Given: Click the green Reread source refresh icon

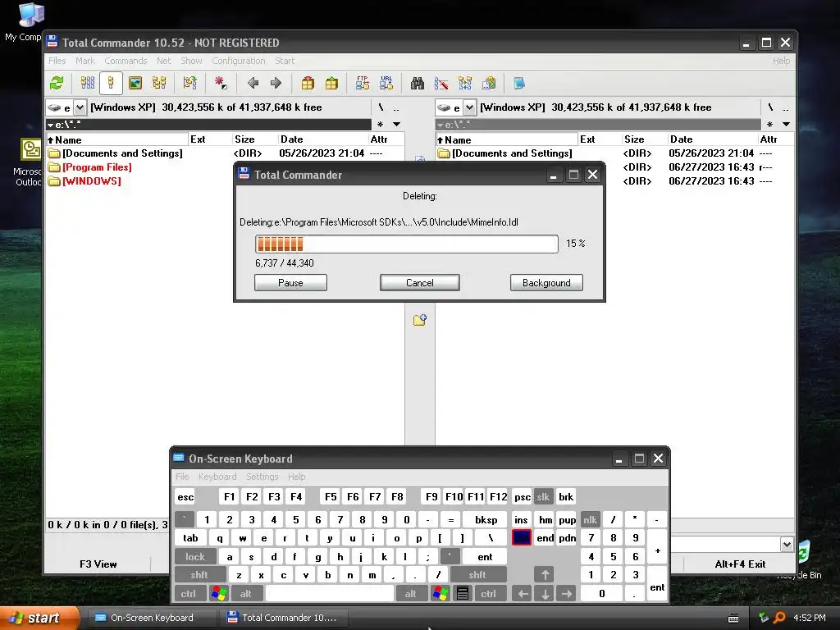Looking at the screenshot, I should coord(57,83).
